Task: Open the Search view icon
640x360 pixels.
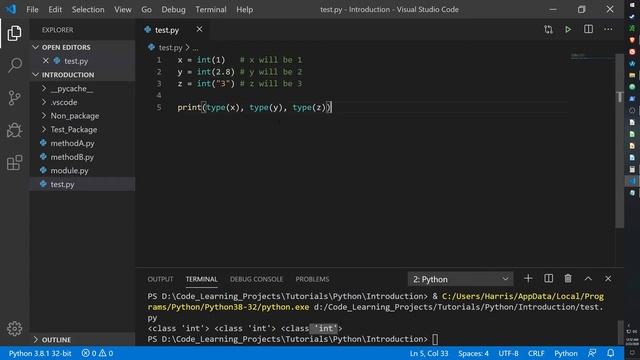Action: coord(14,65)
